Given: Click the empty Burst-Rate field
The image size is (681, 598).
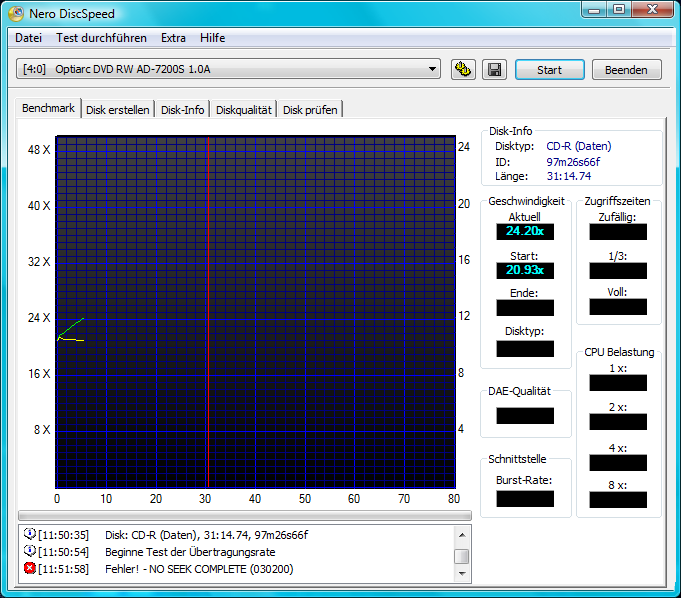Looking at the screenshot, I should click(525, 499).
